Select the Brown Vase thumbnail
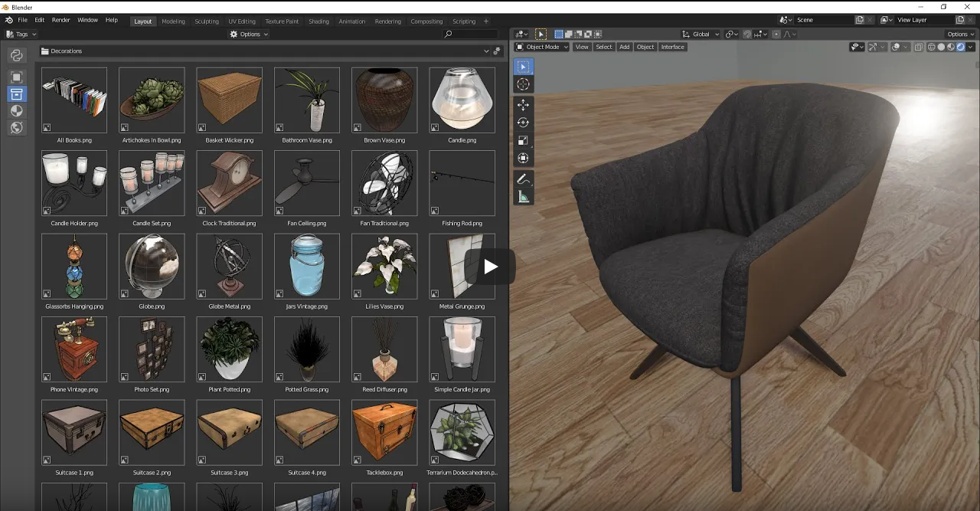Viewport: 980px width, 511px height. (384, 100)
